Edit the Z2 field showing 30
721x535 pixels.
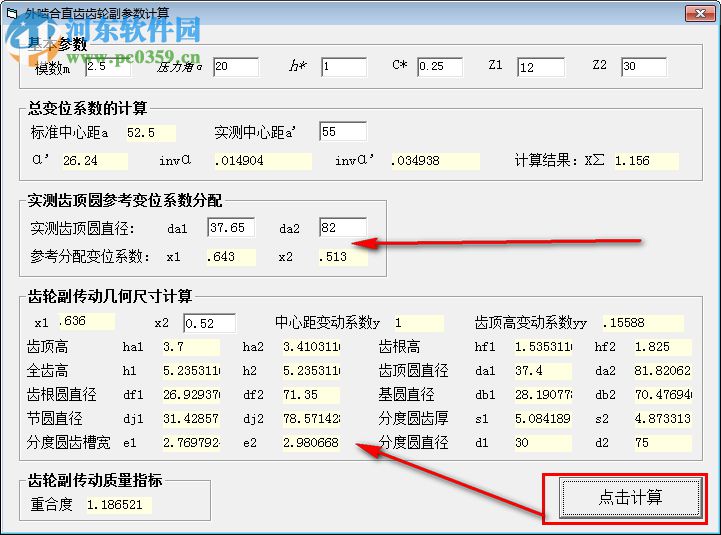tap(644, 67)
